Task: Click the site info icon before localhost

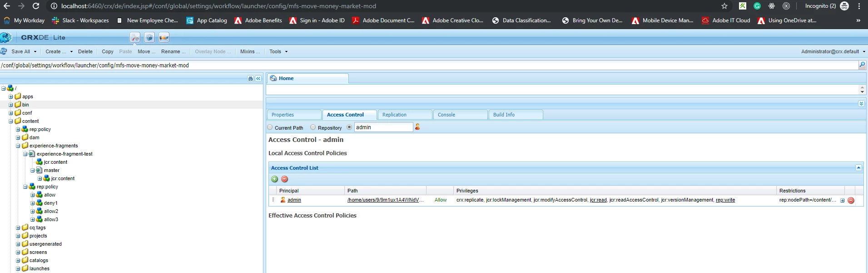Action: 54,6
